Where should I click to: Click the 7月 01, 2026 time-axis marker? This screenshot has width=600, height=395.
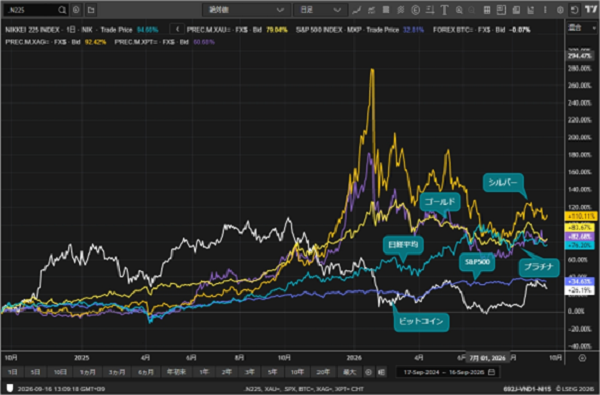[x=487, y=358]
